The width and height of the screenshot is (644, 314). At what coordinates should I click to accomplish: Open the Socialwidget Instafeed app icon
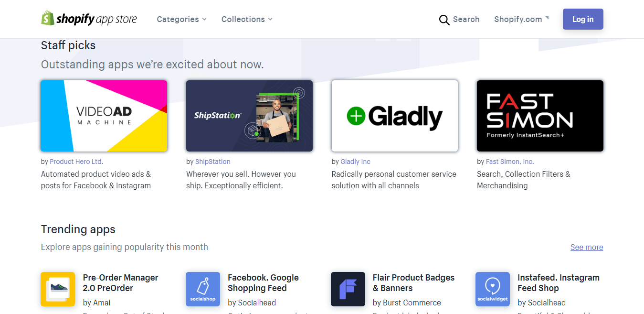[493, 289]
